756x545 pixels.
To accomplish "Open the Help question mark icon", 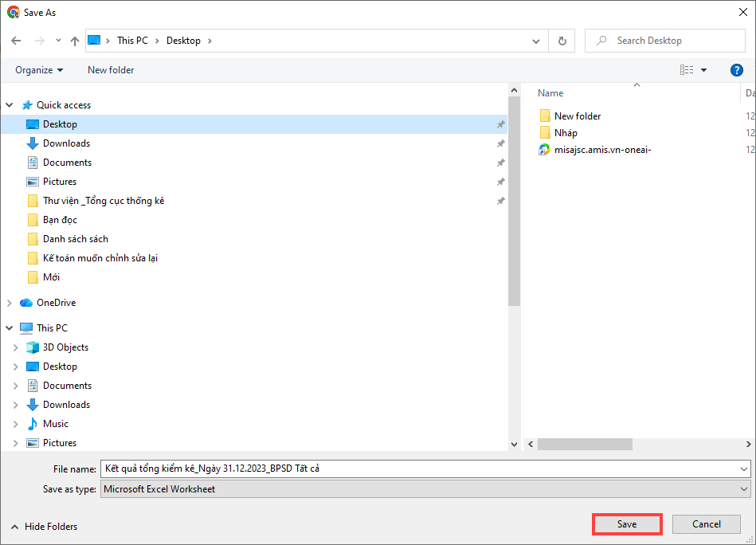I will [x=736, y=70].
